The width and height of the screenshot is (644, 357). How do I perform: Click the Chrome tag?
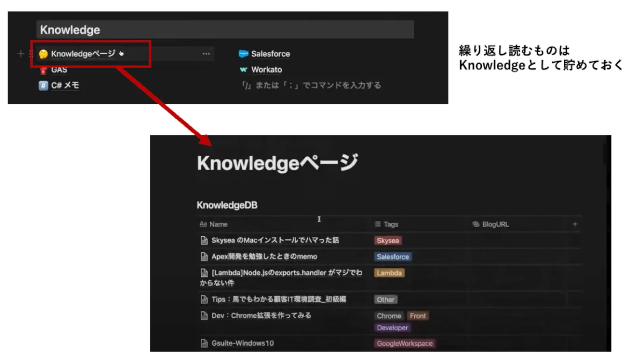coord(389,316)
